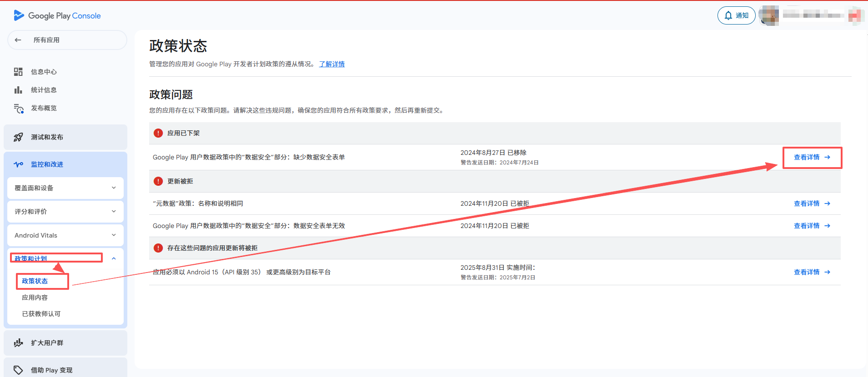Open 信息中心 in the sidebar
This screenshot has width=868, height=377.
coord(44,72)
